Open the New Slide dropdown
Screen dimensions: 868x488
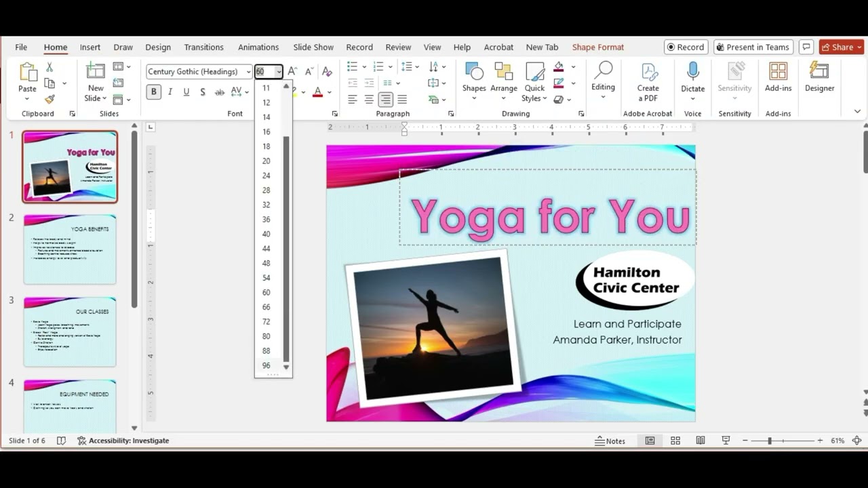[x=96, y=94]
